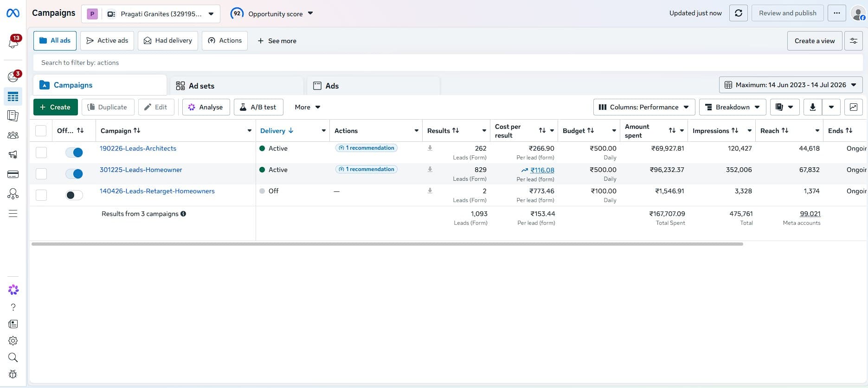Open Columns: Performance dropdown
The height and width of the screenshot is (388, 868).
click(x=644, y=107)
